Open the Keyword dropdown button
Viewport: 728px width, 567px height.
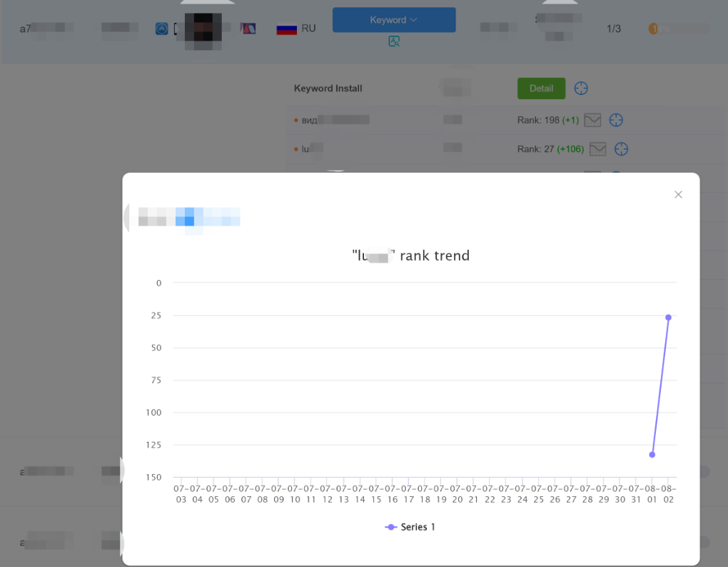coord(394,20)
